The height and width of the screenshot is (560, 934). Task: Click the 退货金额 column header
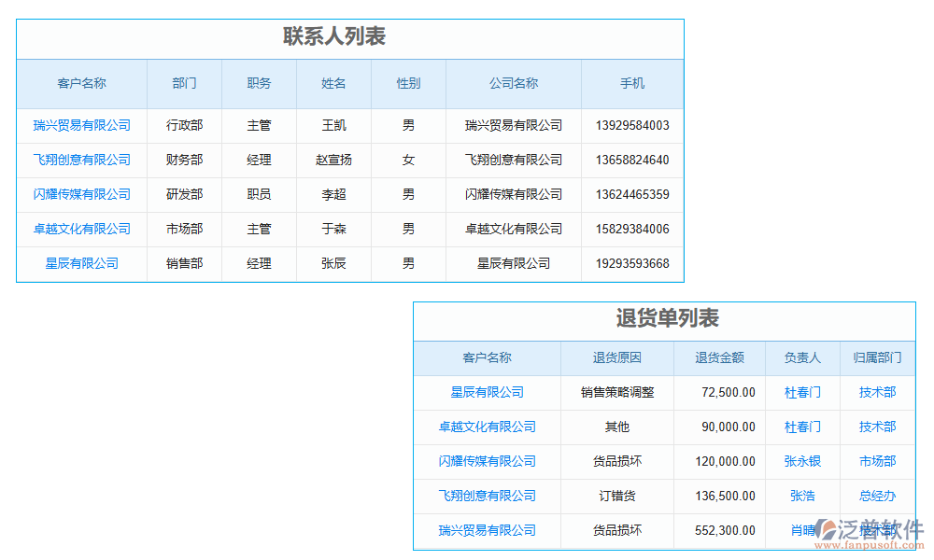719,357
